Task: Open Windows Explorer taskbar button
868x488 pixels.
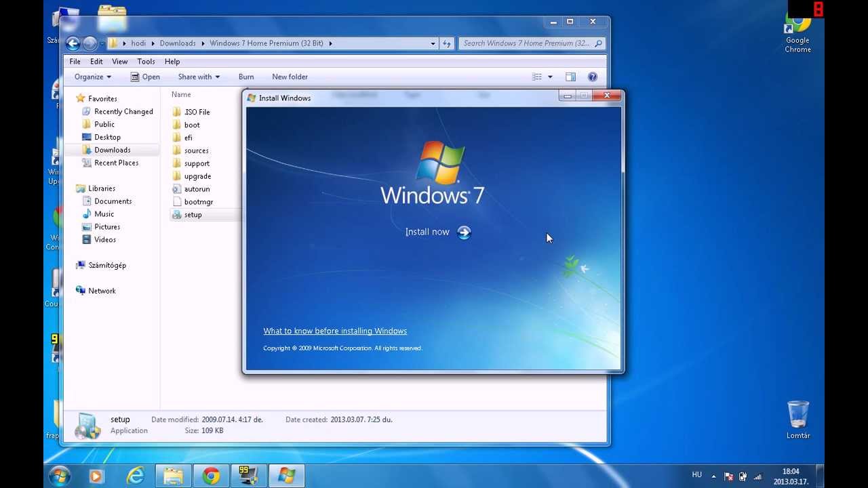Action: tap(174, 476)
